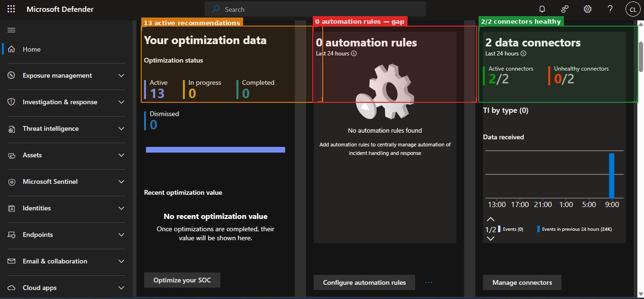Go to Home in the sidebar
The height and width of the screenshot is (299, 644).
click(x=32, y=49)
